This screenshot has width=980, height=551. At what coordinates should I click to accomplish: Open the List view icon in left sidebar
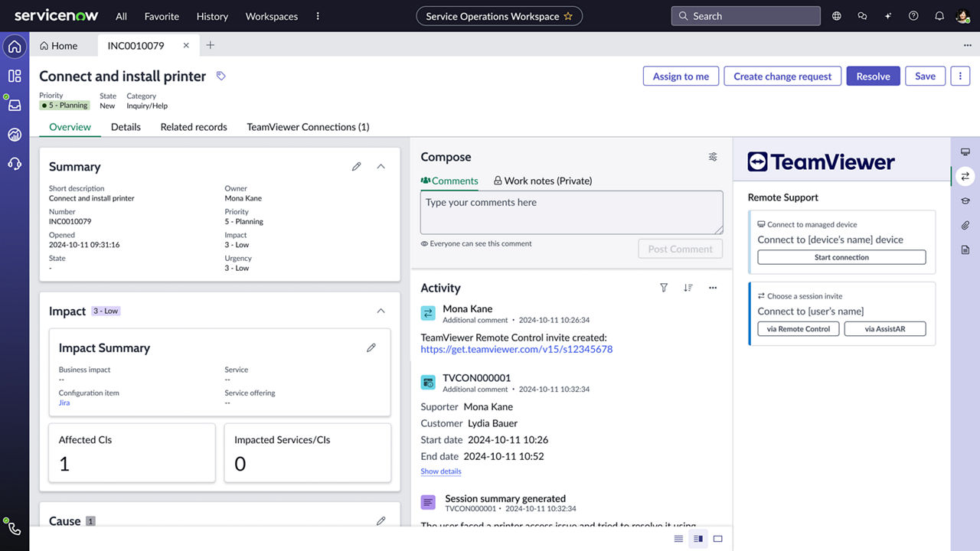pos(15,76)
